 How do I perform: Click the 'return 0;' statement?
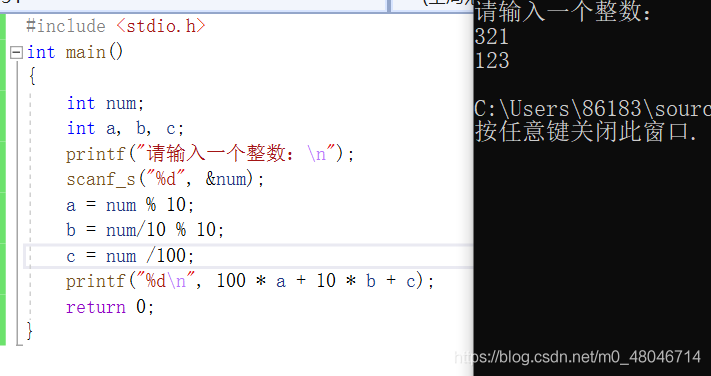(x=110, y=307)
